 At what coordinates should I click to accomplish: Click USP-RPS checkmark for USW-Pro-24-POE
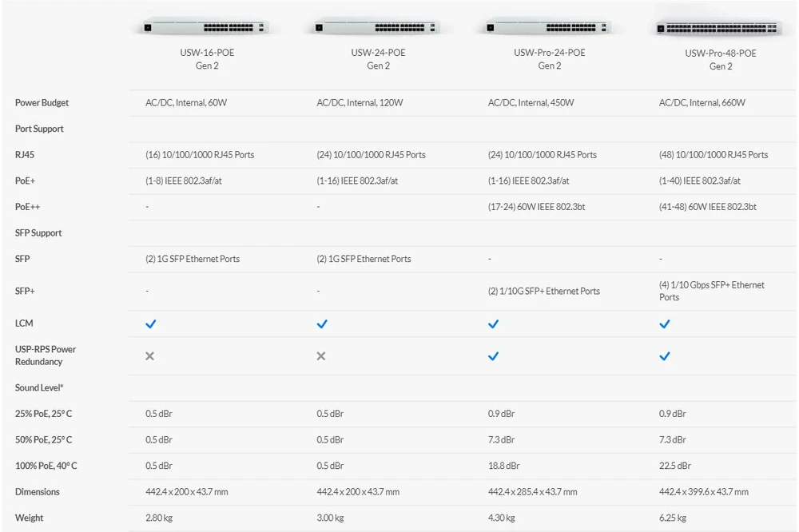pos(493,355)
